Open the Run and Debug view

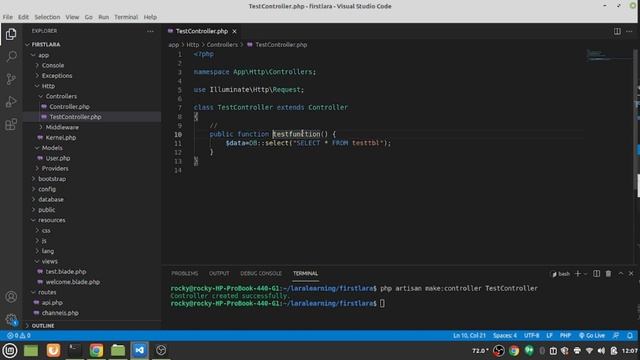11,101
